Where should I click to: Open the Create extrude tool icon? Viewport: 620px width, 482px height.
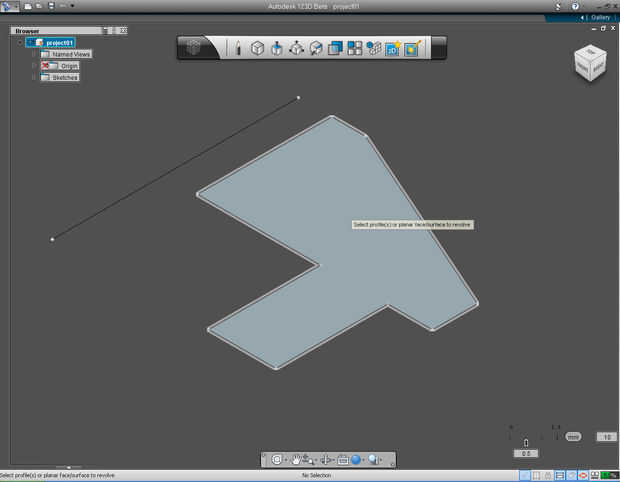(x=277, y=48)
